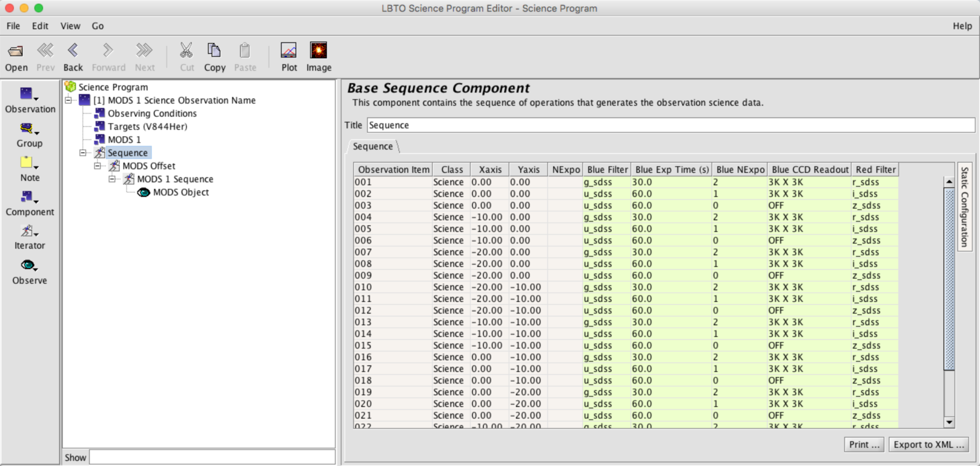980x466 pixels.
Task: Open the Edit menu
Action: tap(40, 26)
